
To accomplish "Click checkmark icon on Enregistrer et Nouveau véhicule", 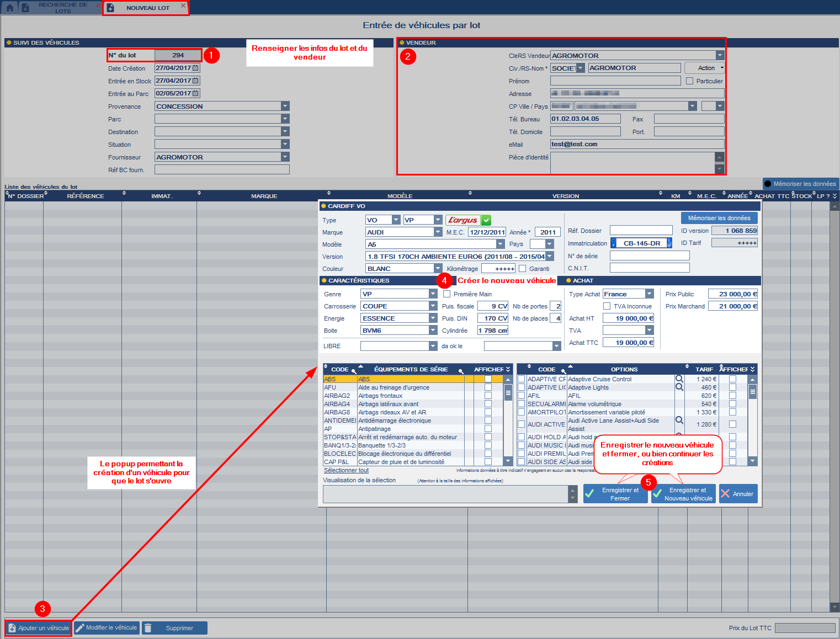I will (657, 494).
